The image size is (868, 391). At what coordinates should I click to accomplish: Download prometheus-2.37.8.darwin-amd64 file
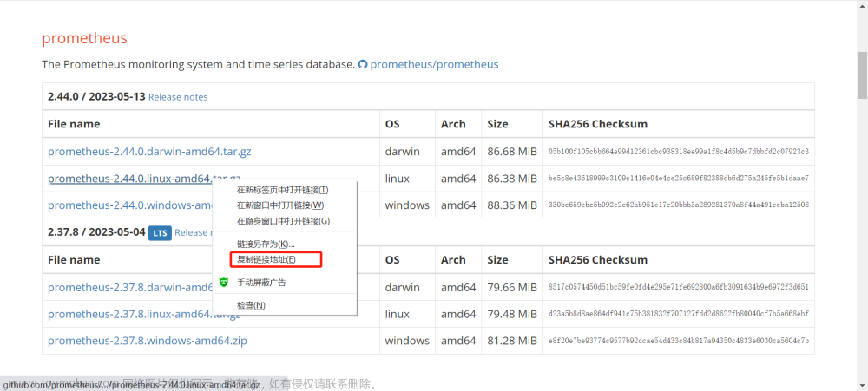click(x=130, y=288)
